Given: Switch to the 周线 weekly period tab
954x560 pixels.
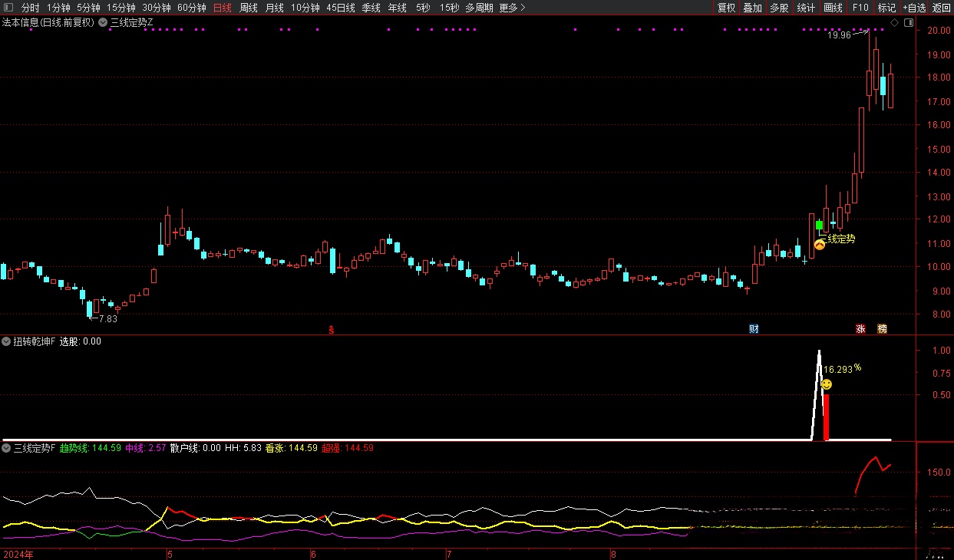Looking at the screenshot, I should tap(248, 8).
